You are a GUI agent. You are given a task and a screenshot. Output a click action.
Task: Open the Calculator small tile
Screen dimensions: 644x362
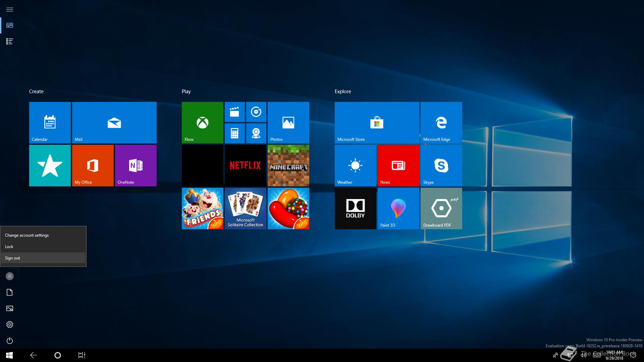(x=234, y=133)
